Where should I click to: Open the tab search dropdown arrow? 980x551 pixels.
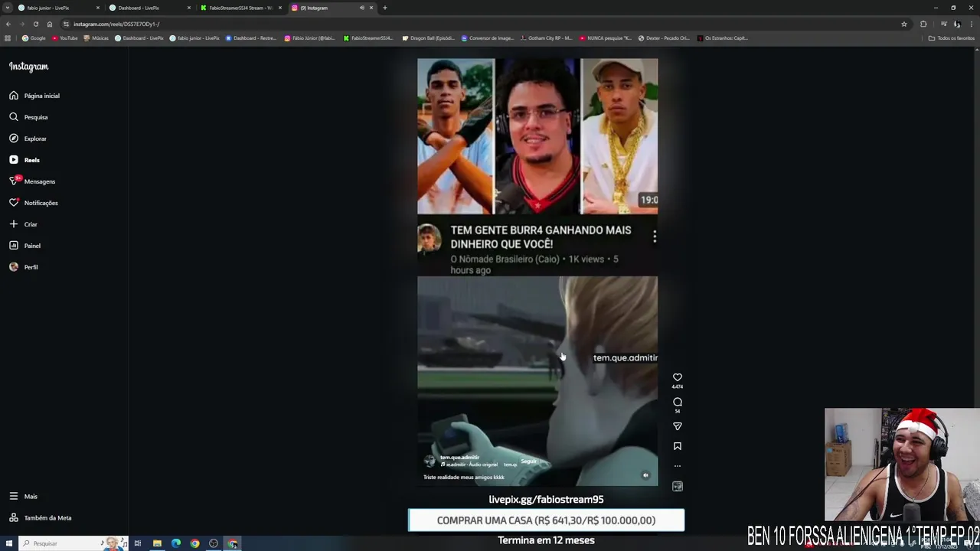tap(8, 8)
